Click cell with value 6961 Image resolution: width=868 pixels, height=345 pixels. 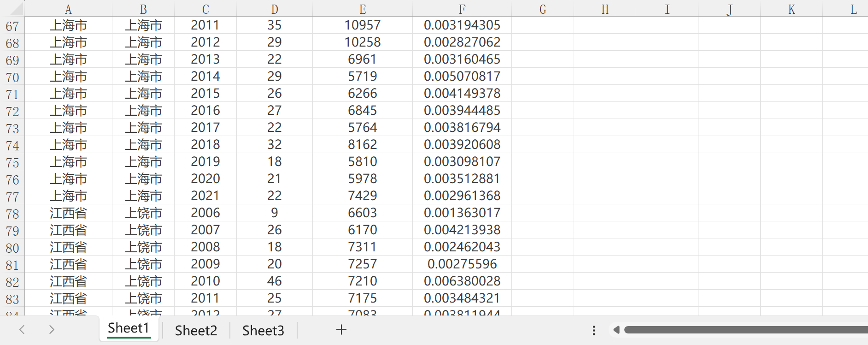point(363,59)
